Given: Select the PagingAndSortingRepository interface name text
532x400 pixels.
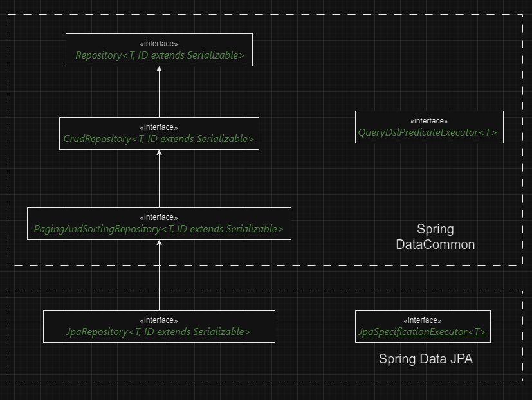Looking at the screenshot, I should tap(159, 229).
